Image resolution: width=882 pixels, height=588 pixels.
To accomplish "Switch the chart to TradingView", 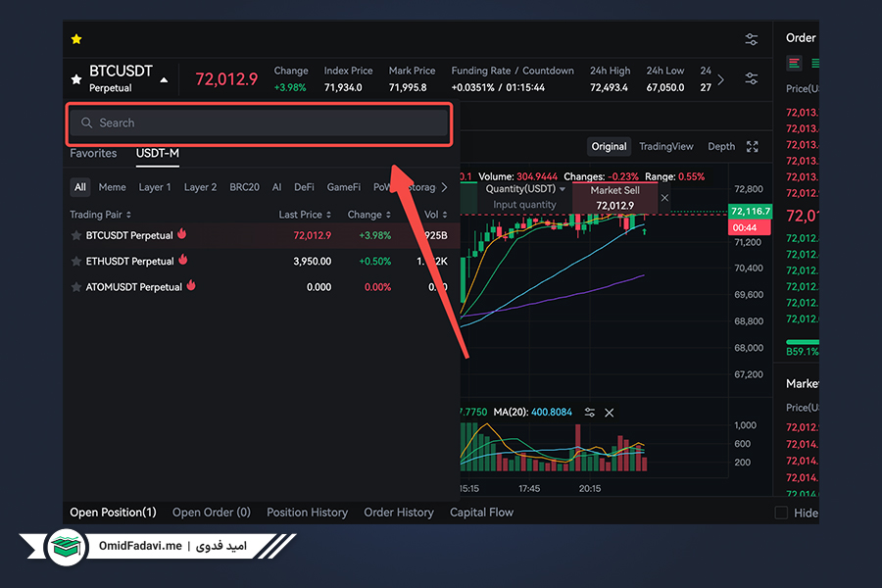I will (x=666, y=147).
